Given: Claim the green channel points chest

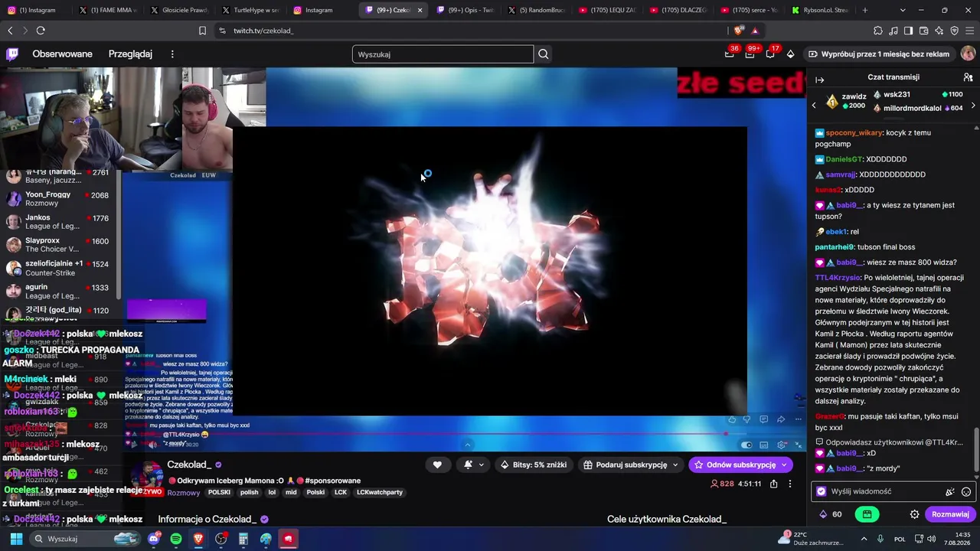Looking at the screenshot, I should 867,514.
